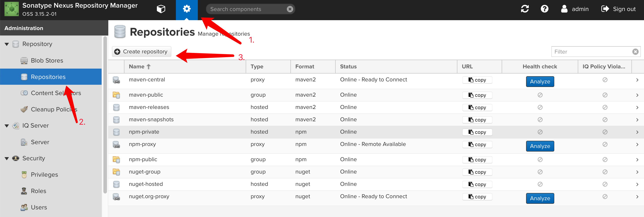Screen dimensions: 644x217
Task: Select Repositories in the sidebar
Action: tap(51, 77)
